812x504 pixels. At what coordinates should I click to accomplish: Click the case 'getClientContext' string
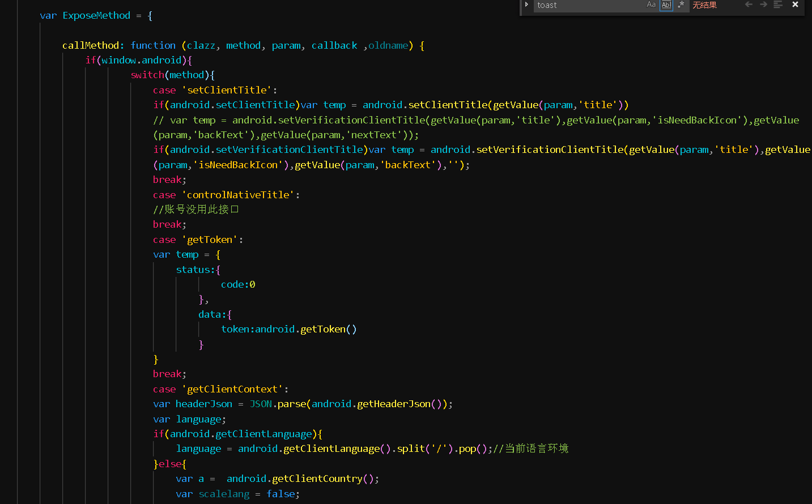pyautogui.click(x=232, y=389)
